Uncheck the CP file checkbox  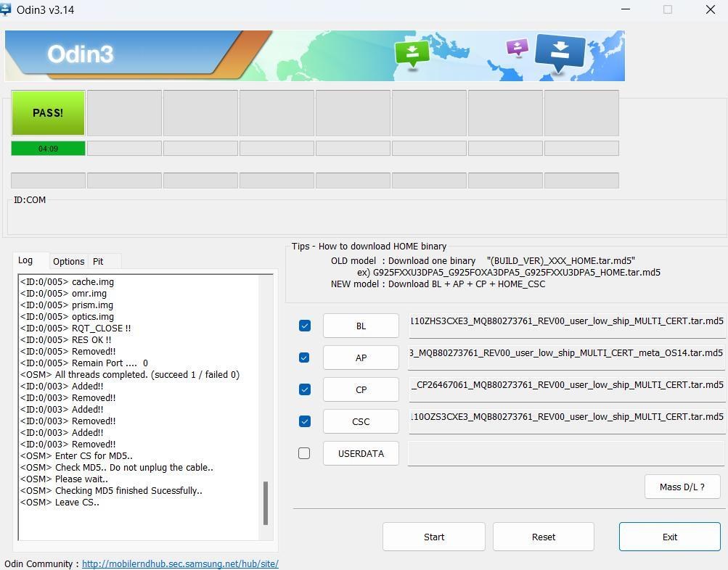click(x=305, y=389)
